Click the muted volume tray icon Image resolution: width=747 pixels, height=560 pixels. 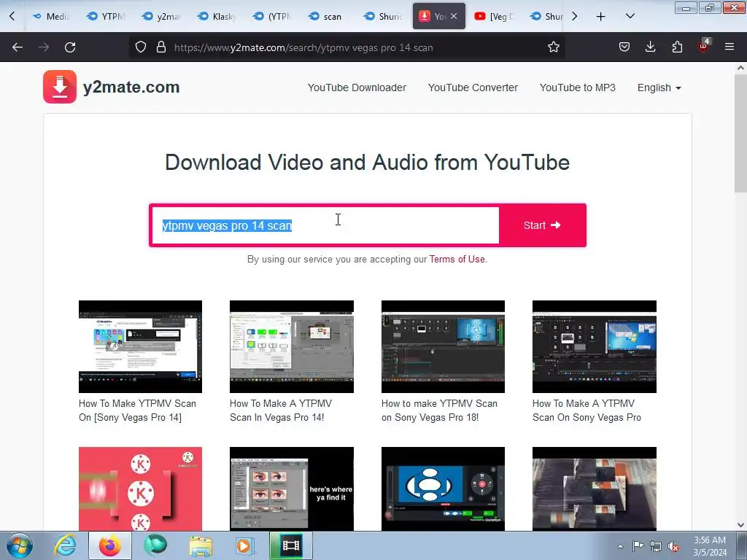click(673, 546)
